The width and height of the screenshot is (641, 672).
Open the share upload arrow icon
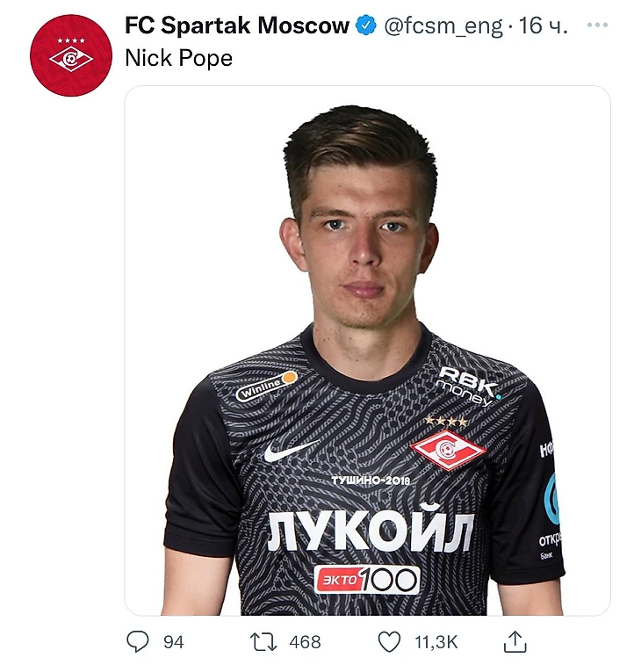click(515, 642)
